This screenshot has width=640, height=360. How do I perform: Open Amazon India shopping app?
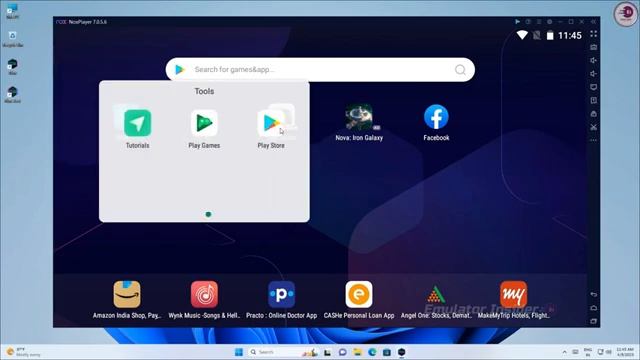pyautogui.click(x=127, y=294)
